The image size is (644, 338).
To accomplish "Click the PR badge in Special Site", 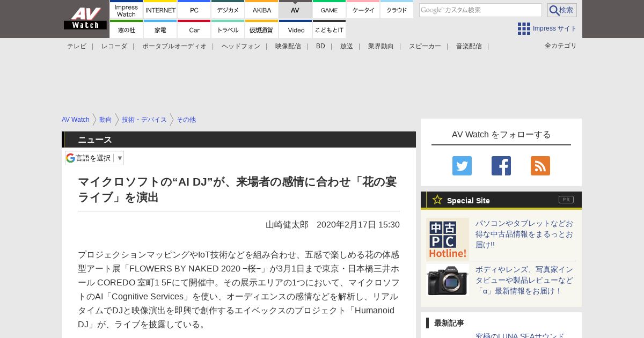I will click(566, 200).
